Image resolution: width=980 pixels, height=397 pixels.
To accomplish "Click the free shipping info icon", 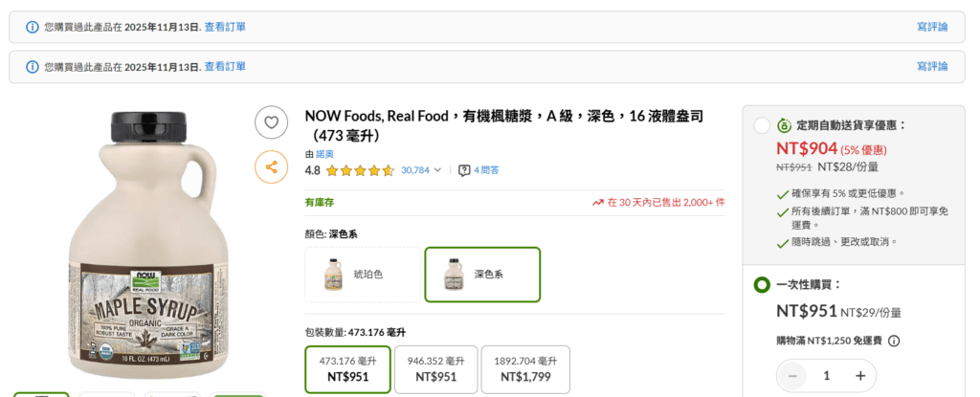I will (894, 341).
